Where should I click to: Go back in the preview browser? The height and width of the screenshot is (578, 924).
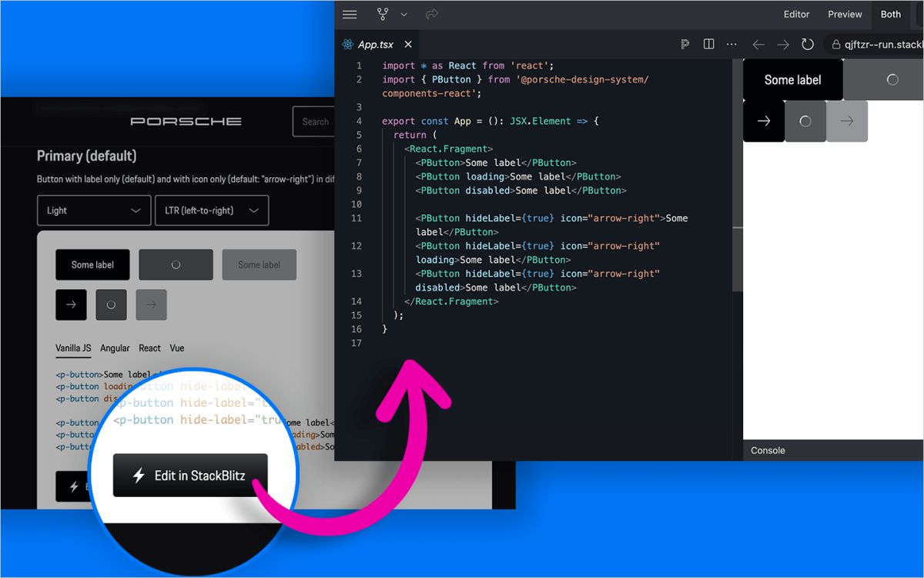coord(758,45)
